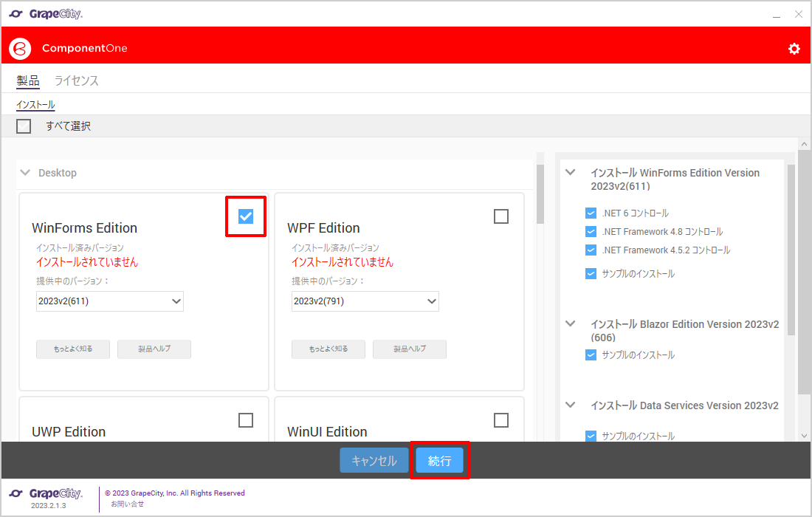Select the インストール sub-tab
The image size is (812, 517).
click(x=35, y=105)
